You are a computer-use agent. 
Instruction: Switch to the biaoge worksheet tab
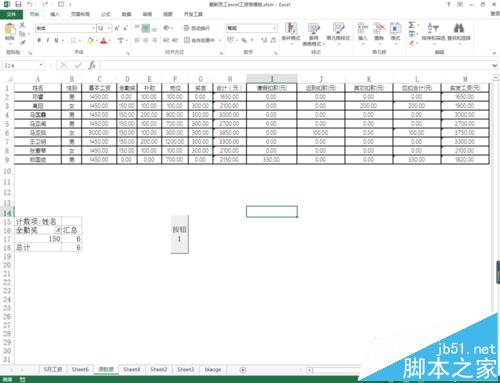[x=213, y=370]
